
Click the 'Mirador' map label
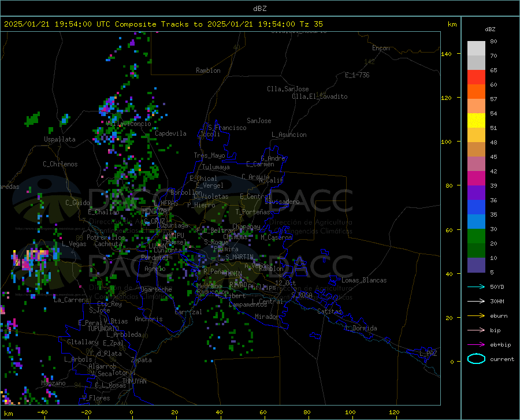(267, 317)
